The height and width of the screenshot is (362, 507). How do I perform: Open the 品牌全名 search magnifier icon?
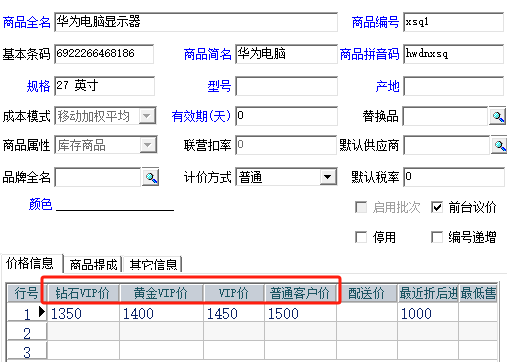click(150, 177)
